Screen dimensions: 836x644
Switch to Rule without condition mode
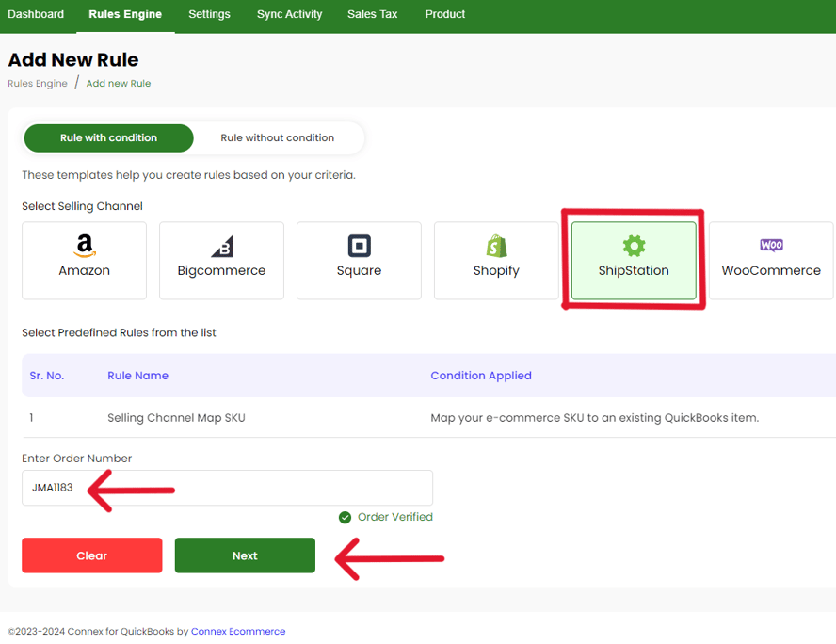pos(279,137)
